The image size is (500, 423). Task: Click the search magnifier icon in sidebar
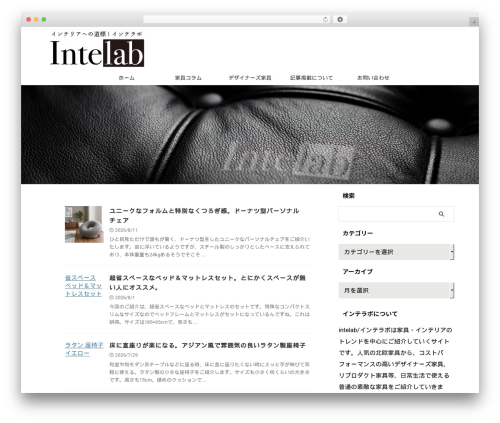pyautogui.click(x=441, y=214)
